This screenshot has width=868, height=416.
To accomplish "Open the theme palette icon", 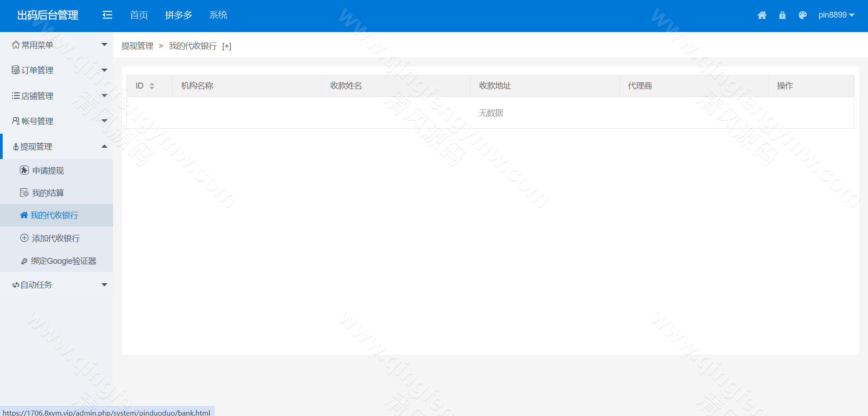I will click(802, 15).
